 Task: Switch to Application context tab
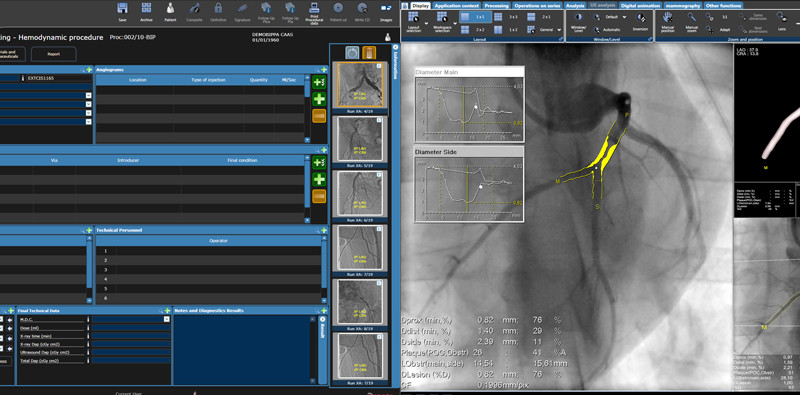tap(457, 5)
